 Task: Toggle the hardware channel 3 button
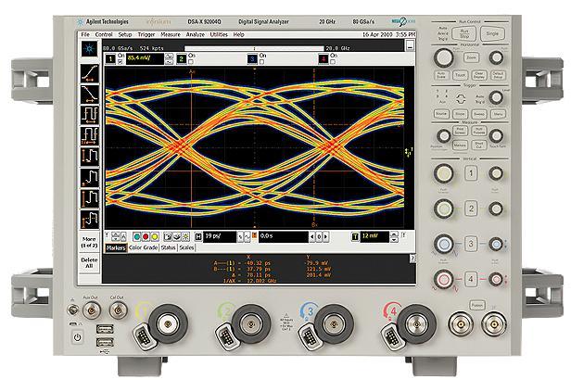[471, 244]
